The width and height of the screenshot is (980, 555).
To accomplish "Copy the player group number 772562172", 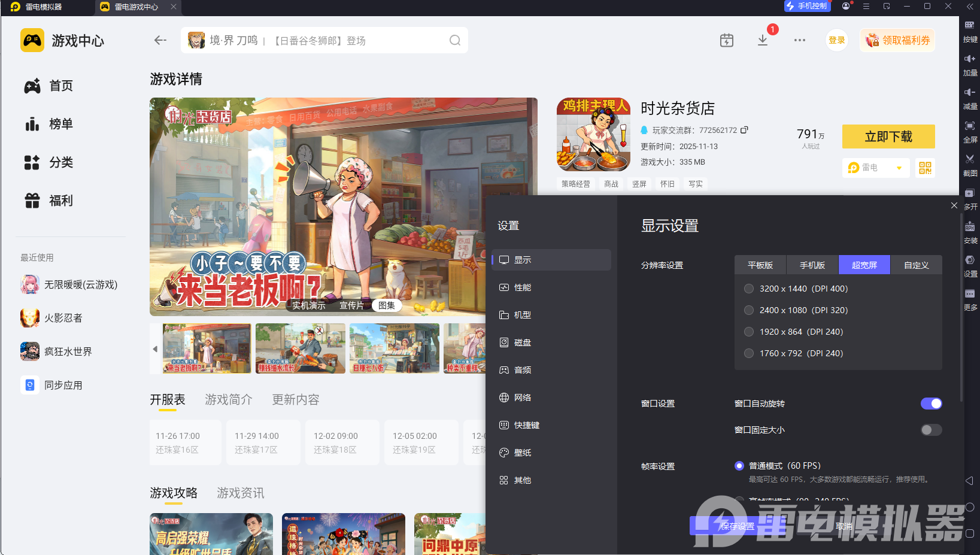I will point(744,130).
